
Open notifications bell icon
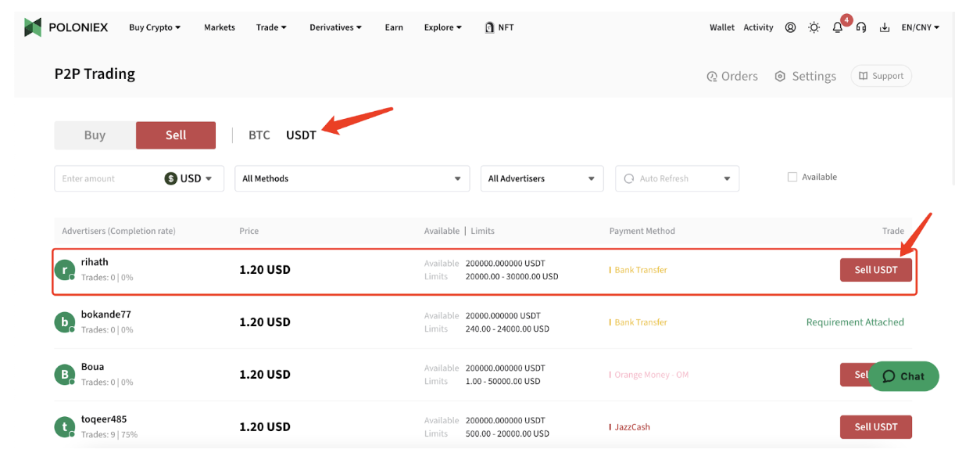[x=837, y=27]
